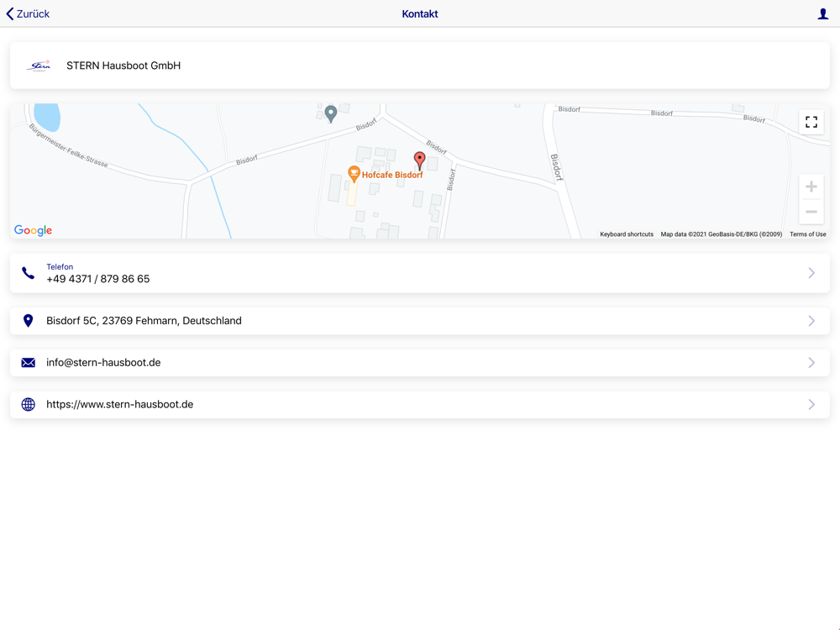Click the Bürgermeister-Feilke-Strasse street label
Image resolution: width=840 pixels, height=630 pixels.
click(x=69, y=145)
